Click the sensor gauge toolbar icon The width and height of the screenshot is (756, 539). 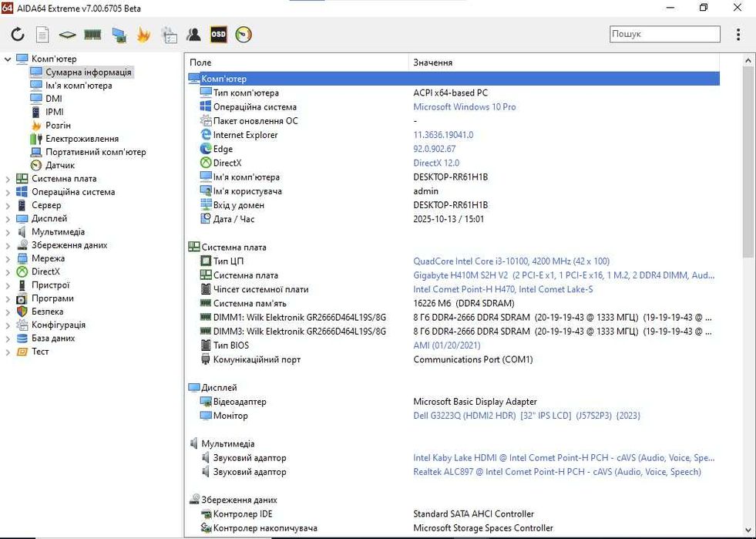[x=244, y=35]
